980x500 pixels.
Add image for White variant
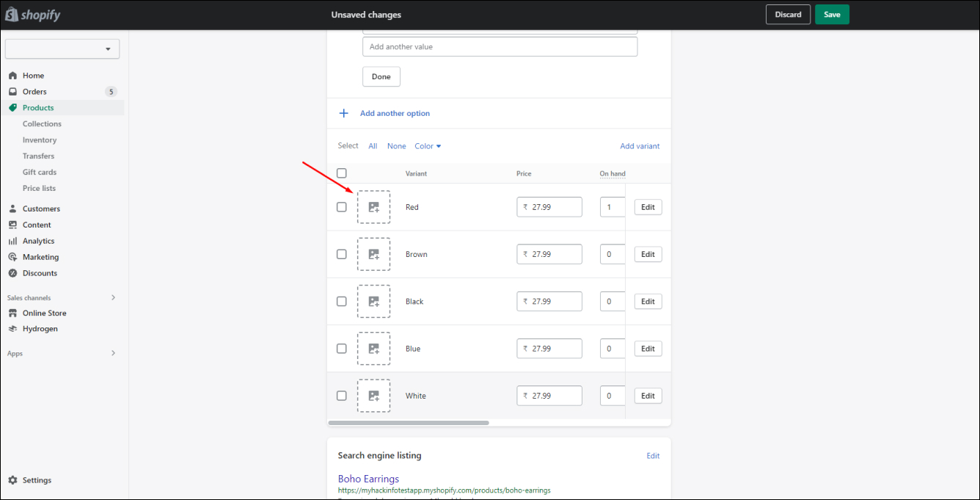pyautogui.click(x=373, y=396)
